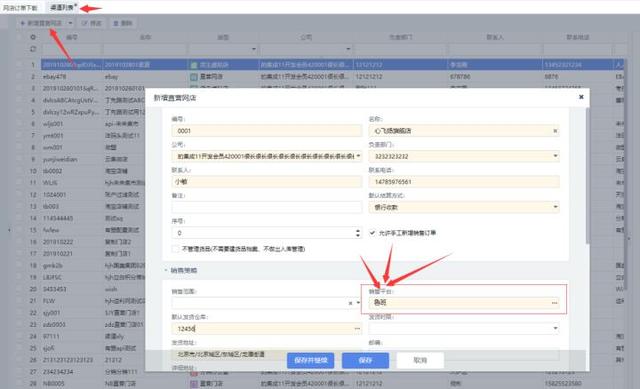Open the default warehouse ellipsis picker
Image resolution: width=640 pixels, height=389 pixels.
pyautogui.click(x=357, y=329)
